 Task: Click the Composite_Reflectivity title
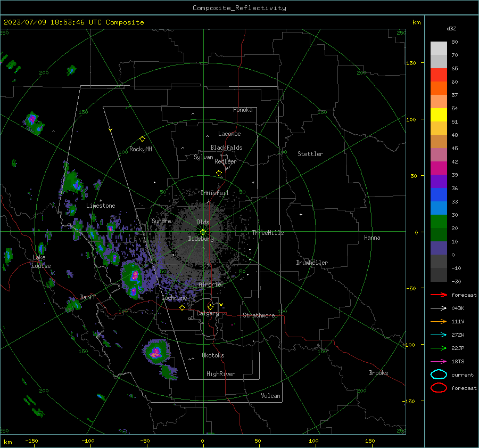(x=240, y=8)
